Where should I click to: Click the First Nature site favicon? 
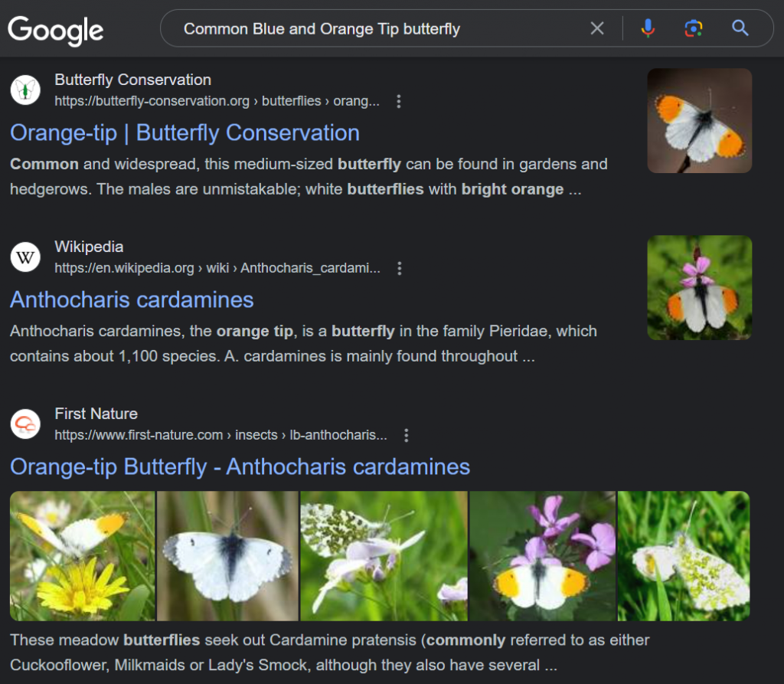[x=25, y=424]
